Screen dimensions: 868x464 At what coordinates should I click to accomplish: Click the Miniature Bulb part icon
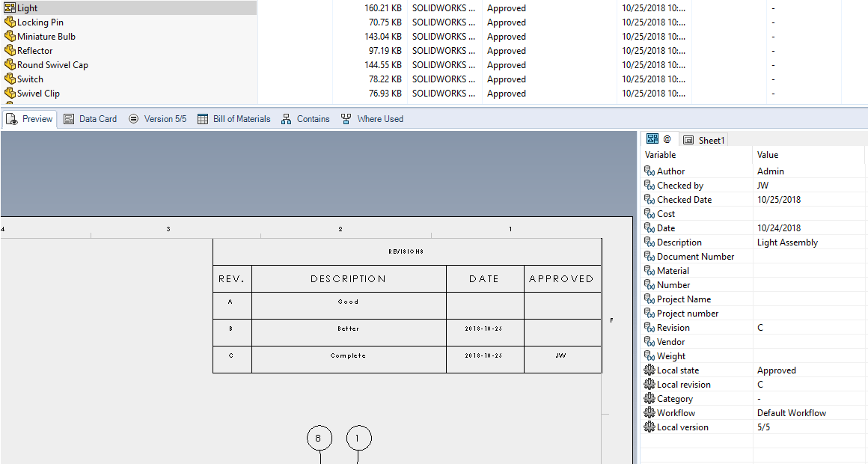point(8,36)
